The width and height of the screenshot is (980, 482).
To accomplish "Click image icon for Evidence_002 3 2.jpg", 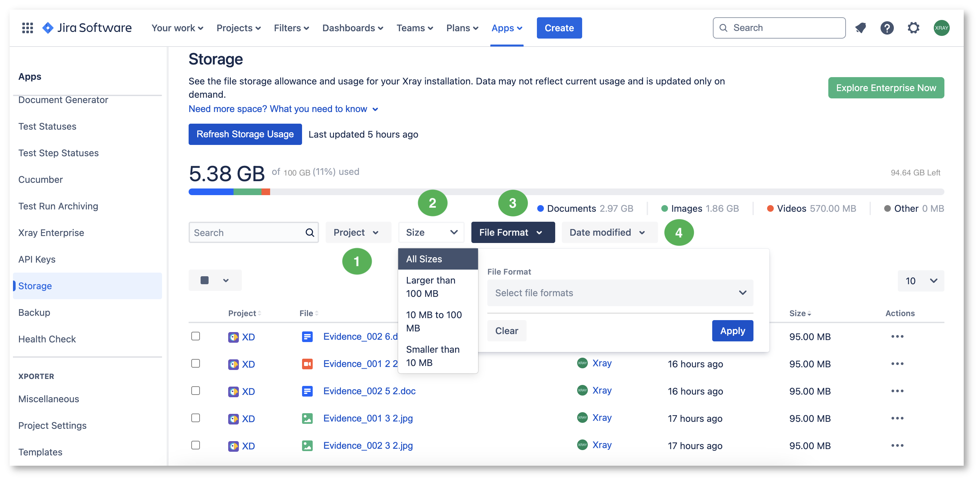I will 307,445.
